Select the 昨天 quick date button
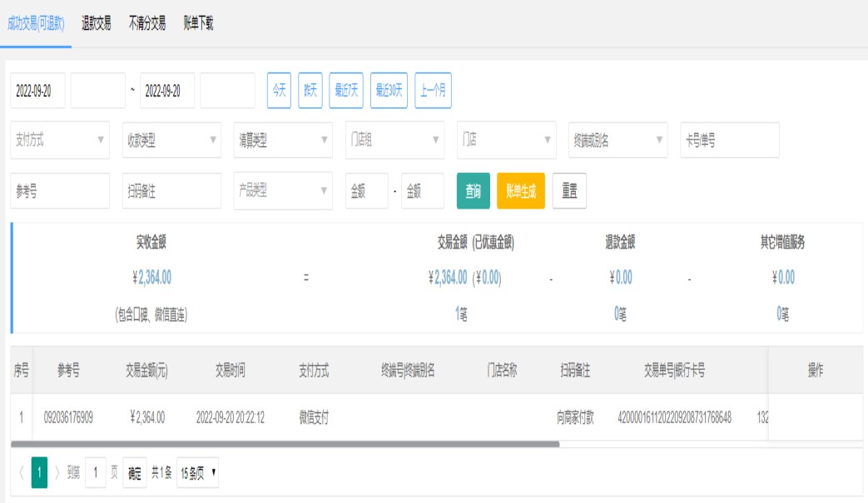This screenshot has height=503, width=868. (x=310, y=91)
